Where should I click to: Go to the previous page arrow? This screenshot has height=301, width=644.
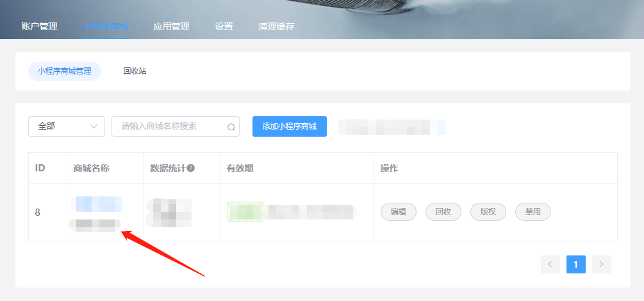pos(550,264)
